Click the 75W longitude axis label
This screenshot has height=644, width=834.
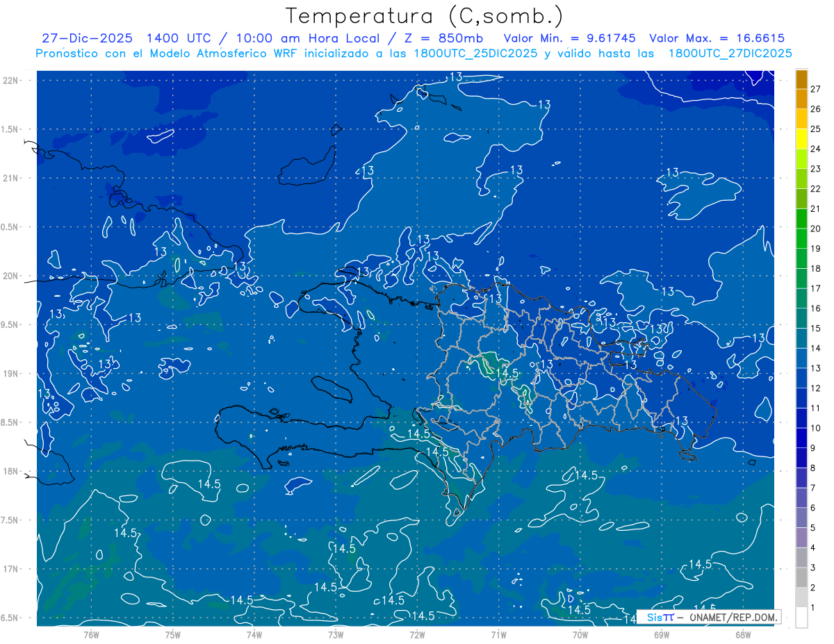pos(173,634)
